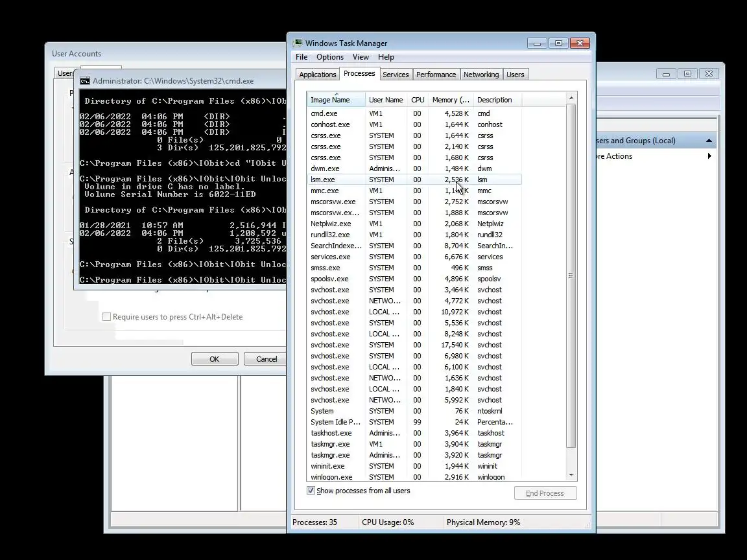Open the Help menu in Task Manager

click(386, 57)
